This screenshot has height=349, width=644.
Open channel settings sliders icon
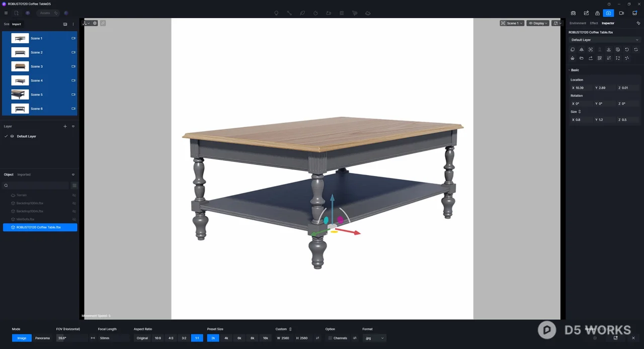(355, 338)
